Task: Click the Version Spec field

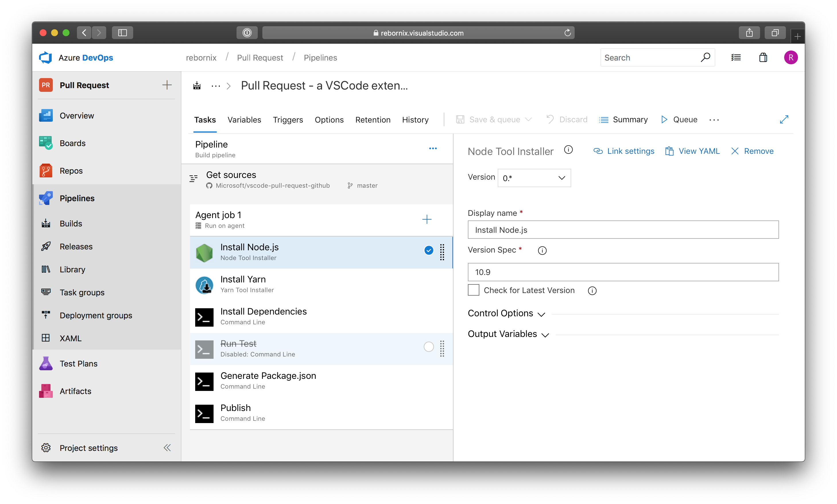Action: pos(623,272)
